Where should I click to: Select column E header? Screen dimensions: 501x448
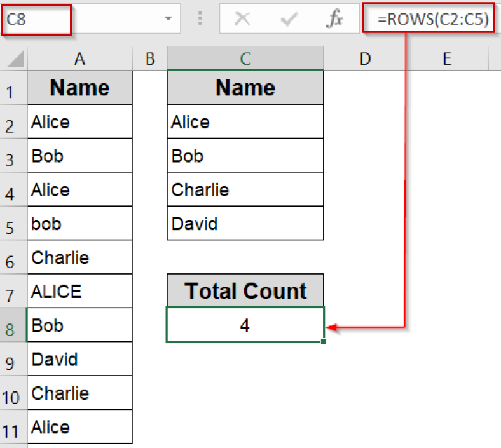pyautogui.click(x=446, y=58)
